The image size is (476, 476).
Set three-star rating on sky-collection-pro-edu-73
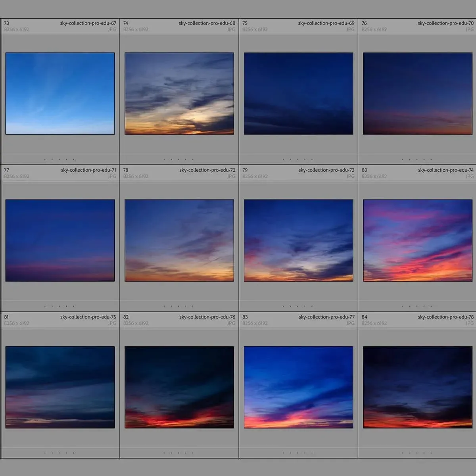point(297,306)
